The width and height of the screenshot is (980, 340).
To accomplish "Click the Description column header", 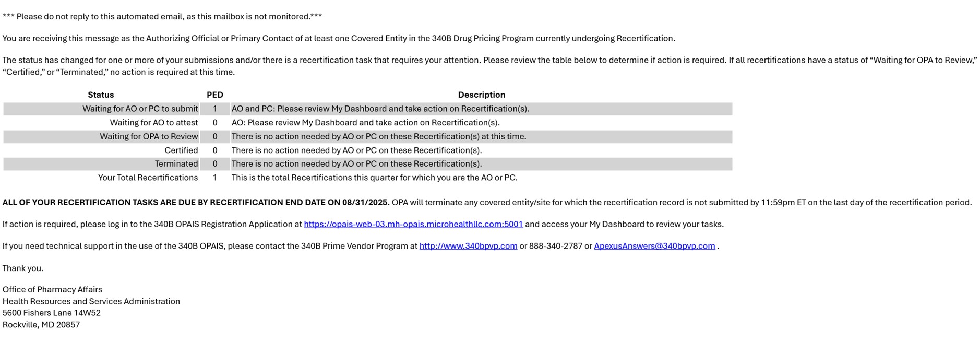I will pyautogui.click(x=481, y=95).
